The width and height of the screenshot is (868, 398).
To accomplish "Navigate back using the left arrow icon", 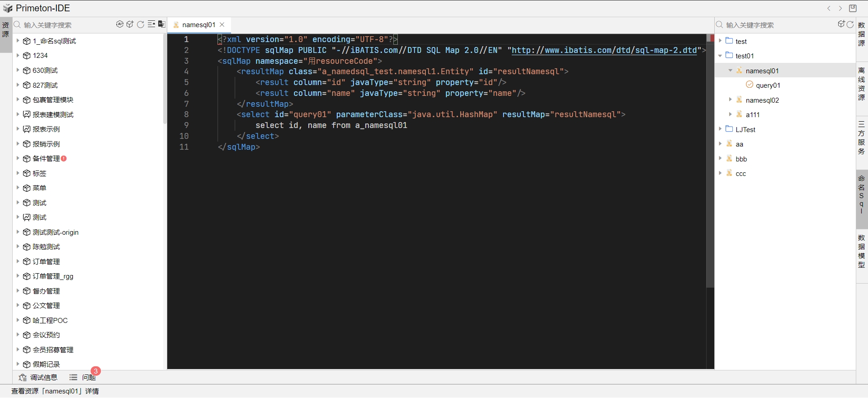I will 829,8.
